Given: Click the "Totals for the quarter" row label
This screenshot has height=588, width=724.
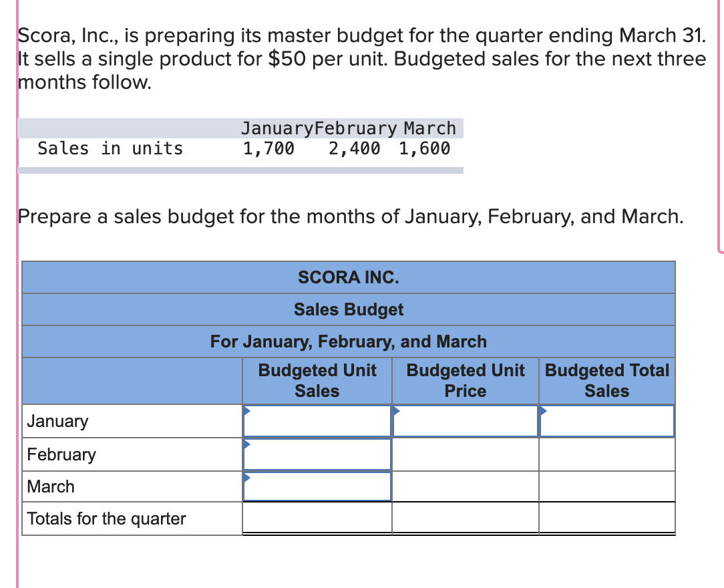Looking at the screenshot, I should [107, 519].
